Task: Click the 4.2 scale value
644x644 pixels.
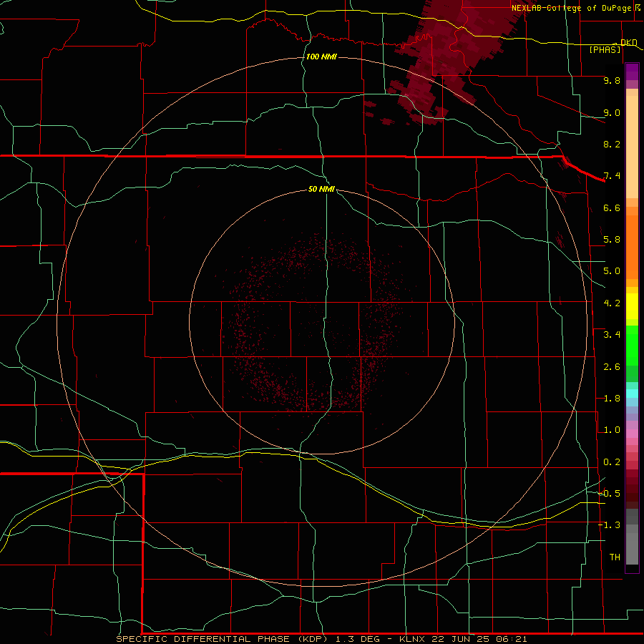Action: point(612,303)
